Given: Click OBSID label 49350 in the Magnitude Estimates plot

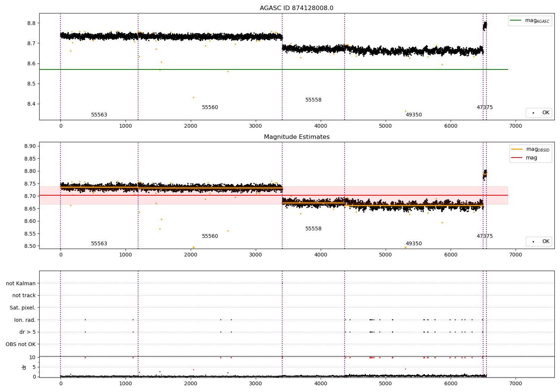Looking at the screenshot, I should (x=414, y=244).
